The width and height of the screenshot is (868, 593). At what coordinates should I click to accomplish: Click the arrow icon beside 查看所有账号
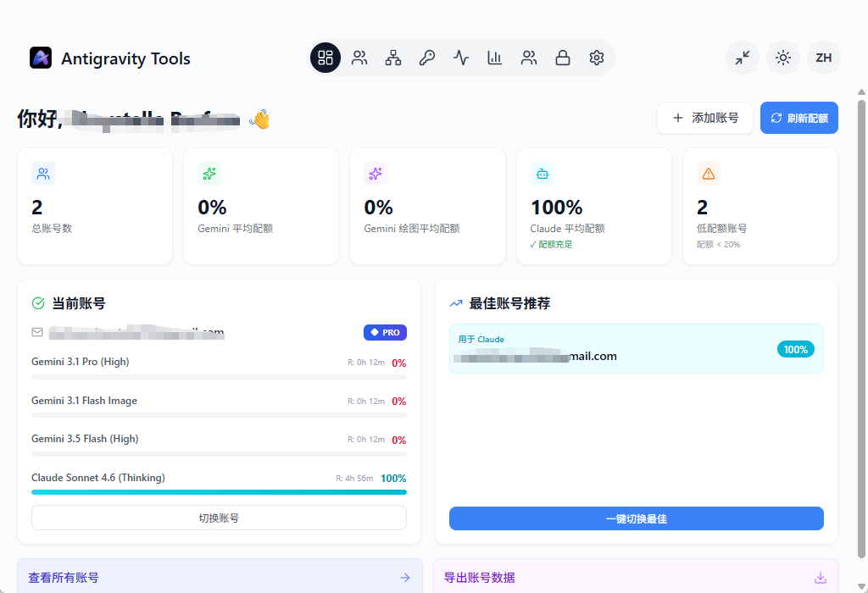click(405, 578)
